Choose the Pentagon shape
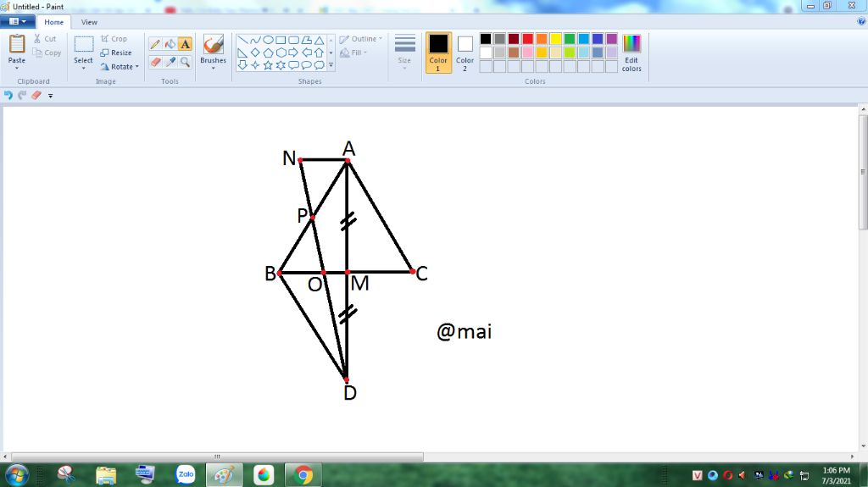The image size is (868, 487). 268,53
